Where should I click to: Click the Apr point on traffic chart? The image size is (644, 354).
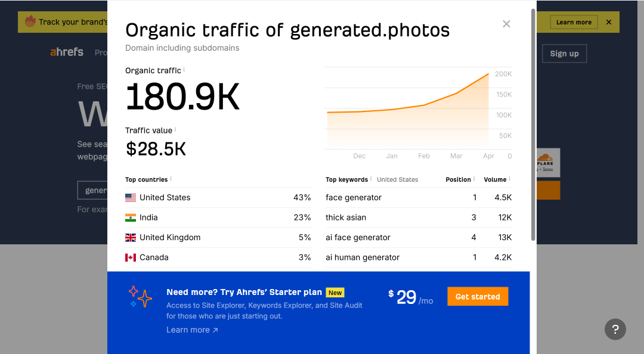click(x=488, y=74)
